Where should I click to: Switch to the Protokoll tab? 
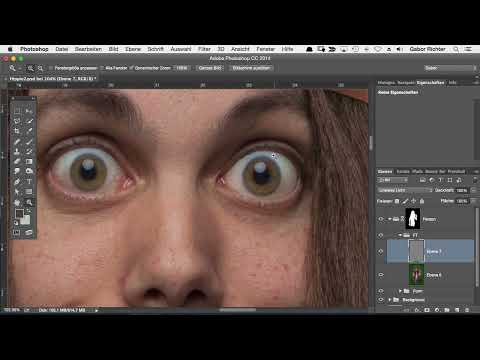point(456,171)
